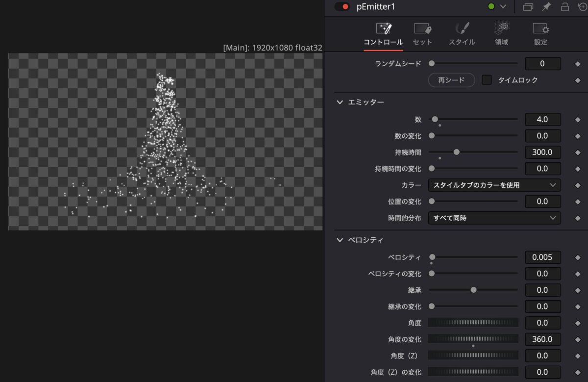This screenshot has height=382, width=588.
Task: Switch to the セット tab
Action: [422, 34]
